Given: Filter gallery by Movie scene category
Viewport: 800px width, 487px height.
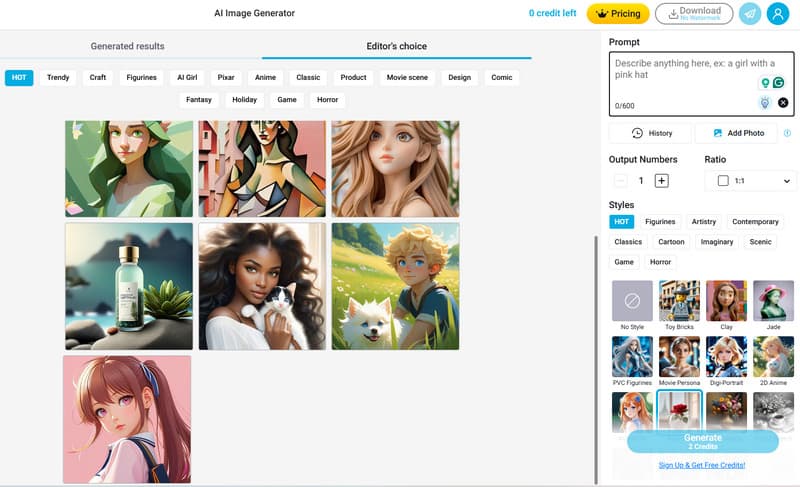Looking at the screenshot, I should 406,77.
